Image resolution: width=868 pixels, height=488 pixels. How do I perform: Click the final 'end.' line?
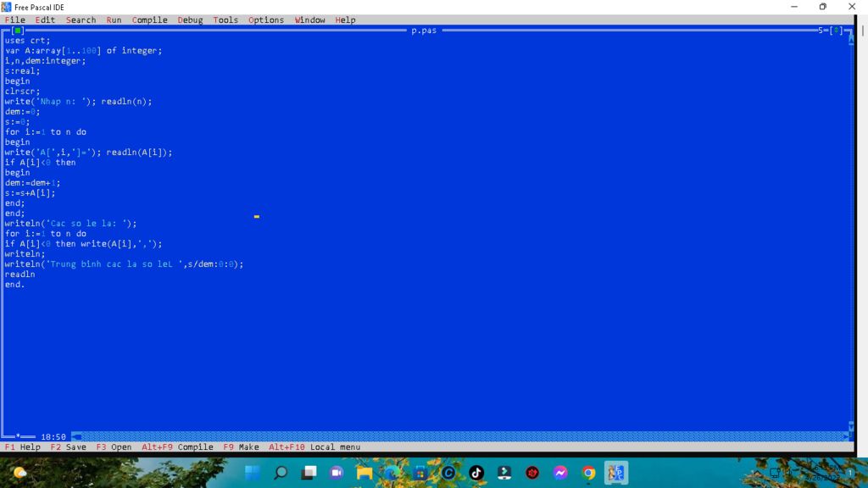pyautogui.click(x=14, y=285)
